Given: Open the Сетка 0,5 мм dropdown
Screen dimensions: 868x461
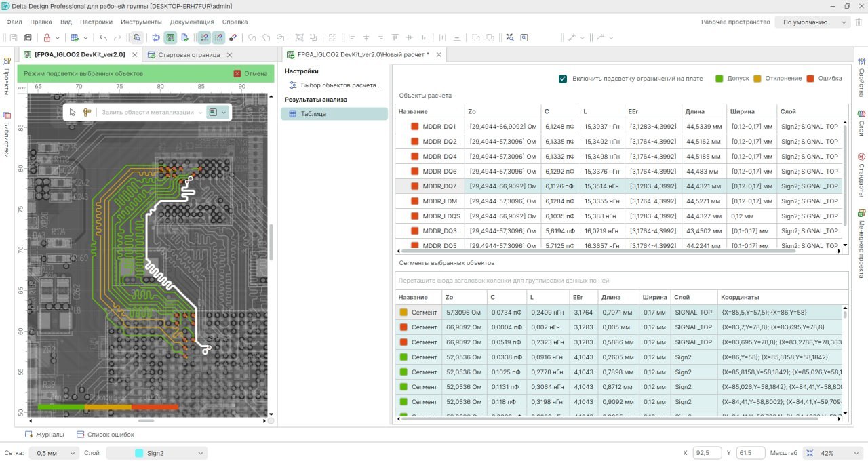Looking at the screenshot, I should click(x=54, y=453).
